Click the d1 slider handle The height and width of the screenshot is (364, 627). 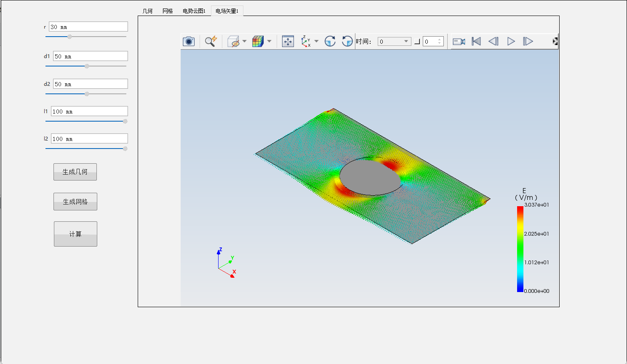[x=87, y=66]
